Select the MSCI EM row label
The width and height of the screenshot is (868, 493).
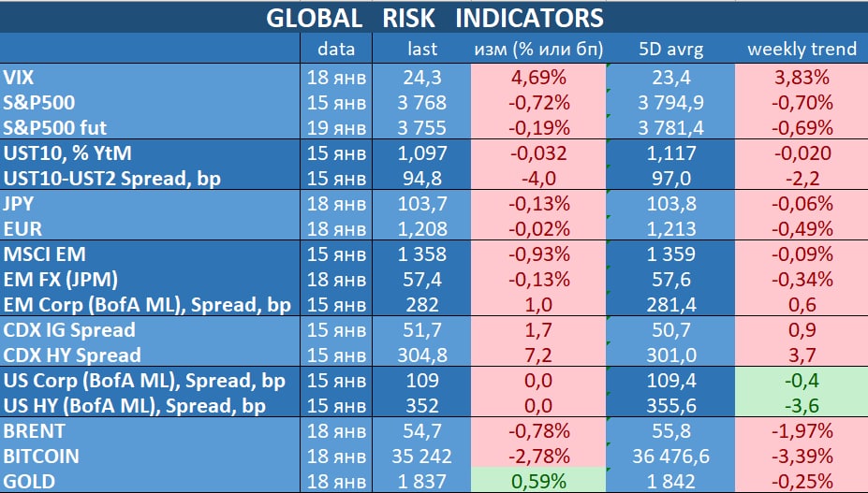coord(45,254)
